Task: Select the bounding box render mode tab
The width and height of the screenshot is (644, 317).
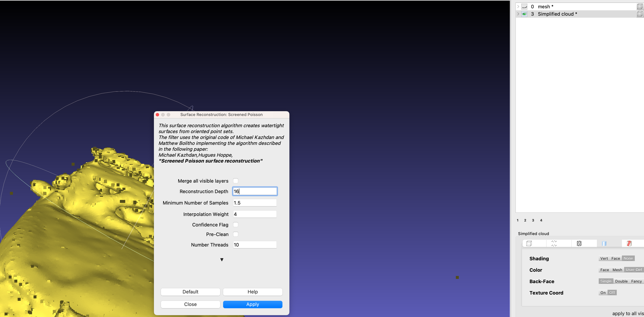Action: pyautogui.click(x=529, y=243)
